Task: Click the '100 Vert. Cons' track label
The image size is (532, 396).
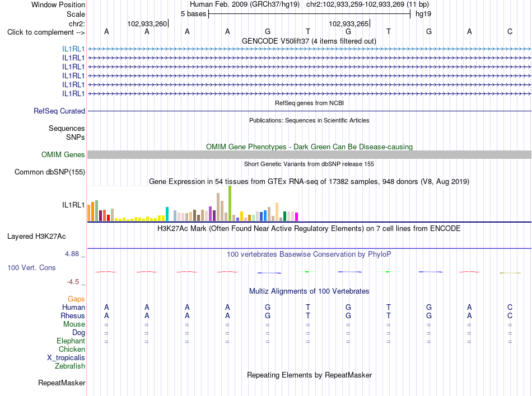Action: (x=31, y=267)
